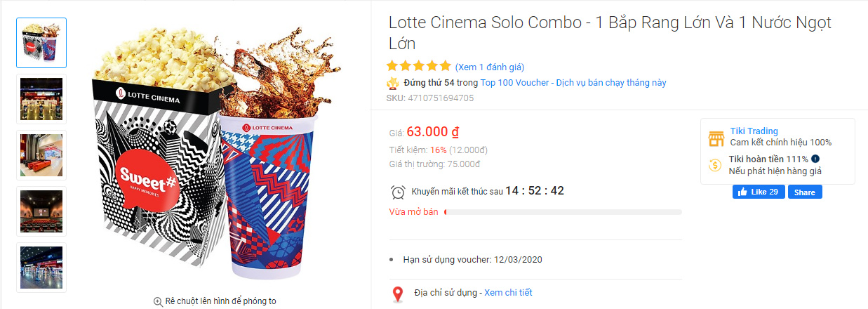This screenshot has height=309, width=868.
Task: Click the "Vừa mở bán" sales progress bar
Action: click(563, 212)
